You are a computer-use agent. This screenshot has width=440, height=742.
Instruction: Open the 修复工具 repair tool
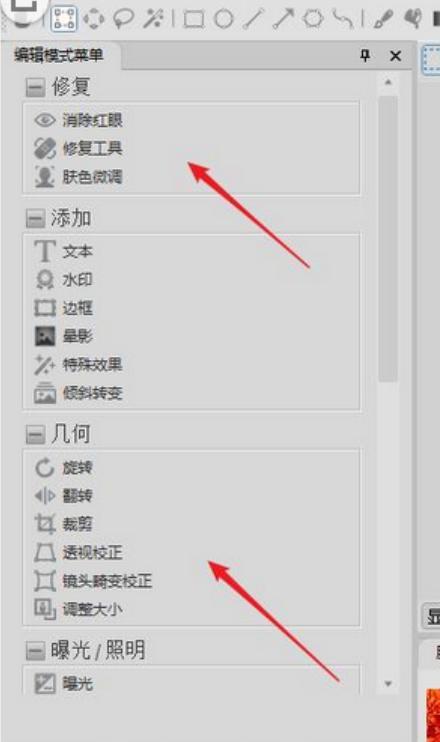[x=79, y=148]
